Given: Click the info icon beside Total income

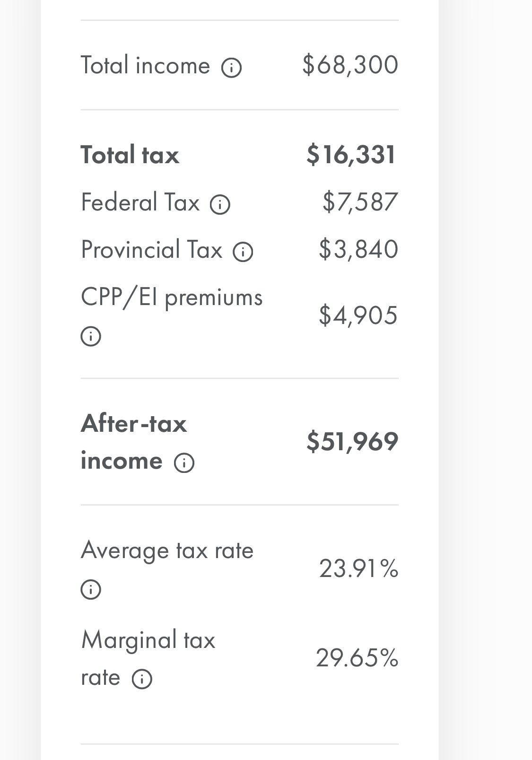Looking at the screenshot, I should click(232, 68).
